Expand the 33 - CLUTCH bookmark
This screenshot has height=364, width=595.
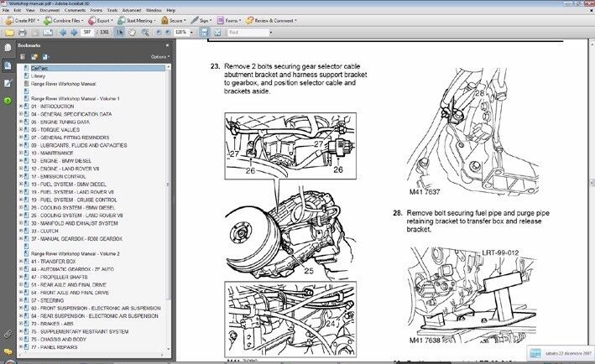click(x=21, y=231)
